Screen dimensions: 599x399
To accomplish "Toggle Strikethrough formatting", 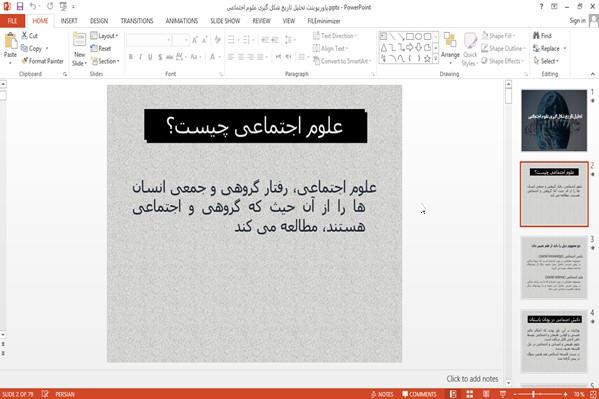I will [x=169, y=57].
